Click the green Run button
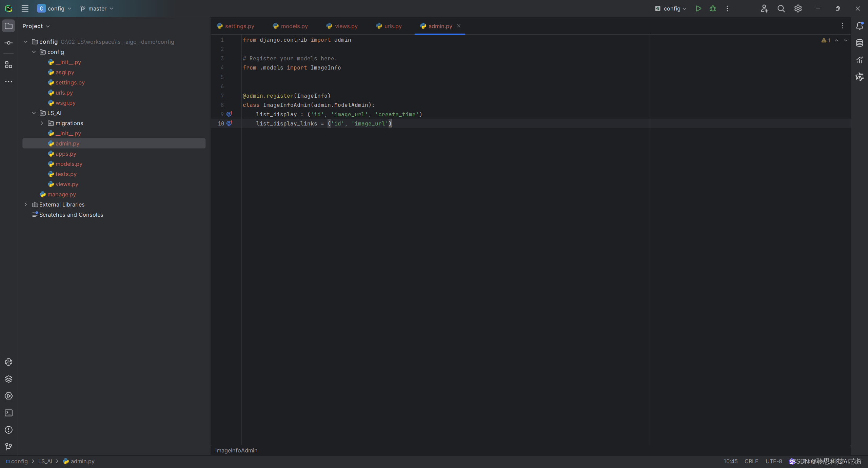 [698, 8]
